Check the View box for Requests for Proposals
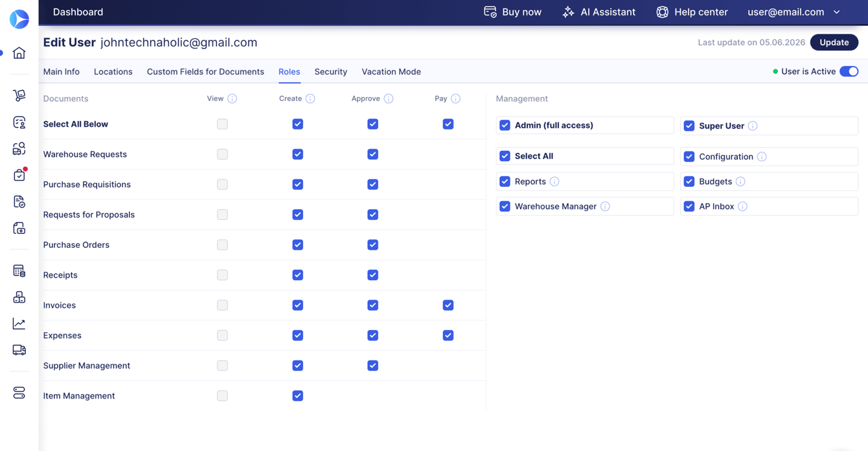This screenshot has height=451, width=868. pyautogui.click(x=222, y=214)
